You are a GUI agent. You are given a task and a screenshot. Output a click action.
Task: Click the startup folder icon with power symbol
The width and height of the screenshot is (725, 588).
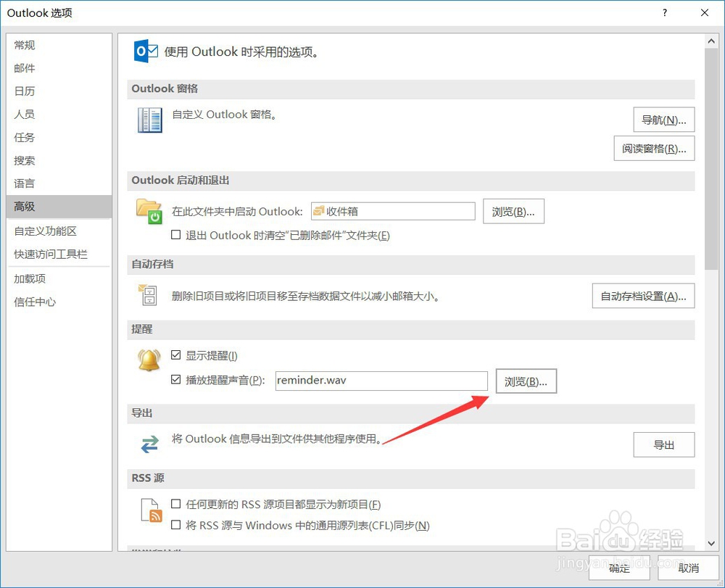149,212
